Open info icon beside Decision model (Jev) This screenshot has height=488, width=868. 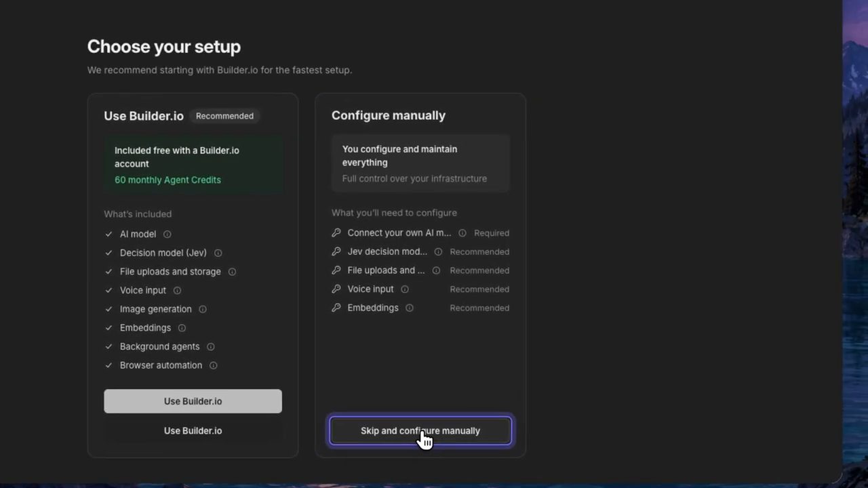[x=218, y=253]
